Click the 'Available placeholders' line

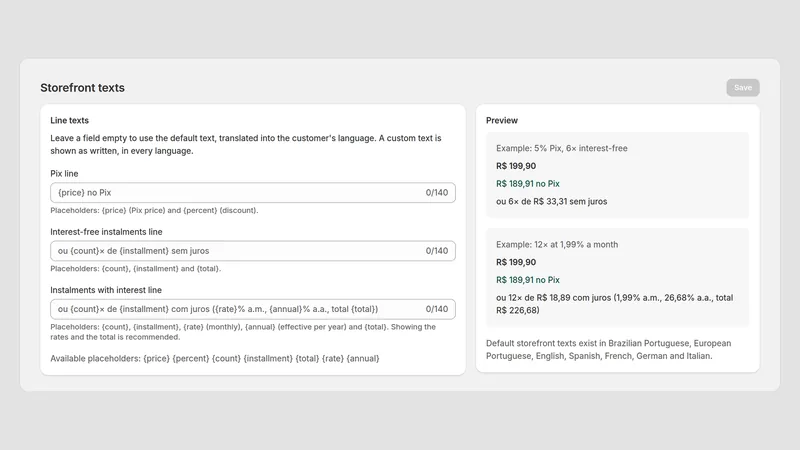(215, 359)
